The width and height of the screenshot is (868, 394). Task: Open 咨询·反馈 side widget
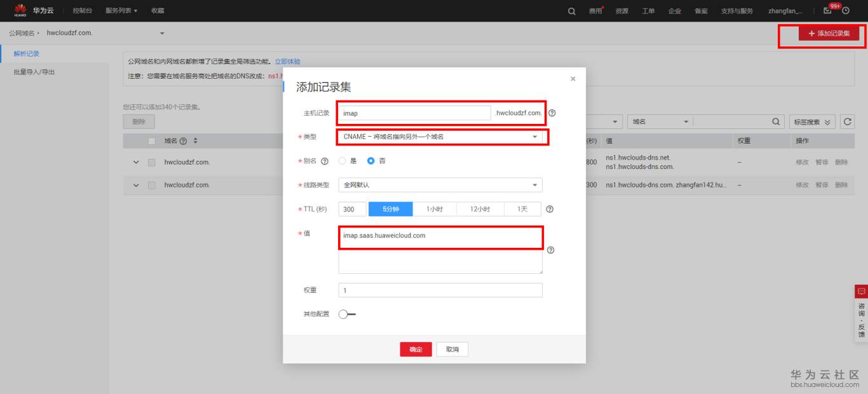[862, 313]
